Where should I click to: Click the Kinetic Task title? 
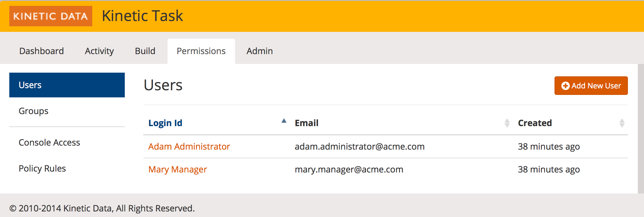(142, 16)
